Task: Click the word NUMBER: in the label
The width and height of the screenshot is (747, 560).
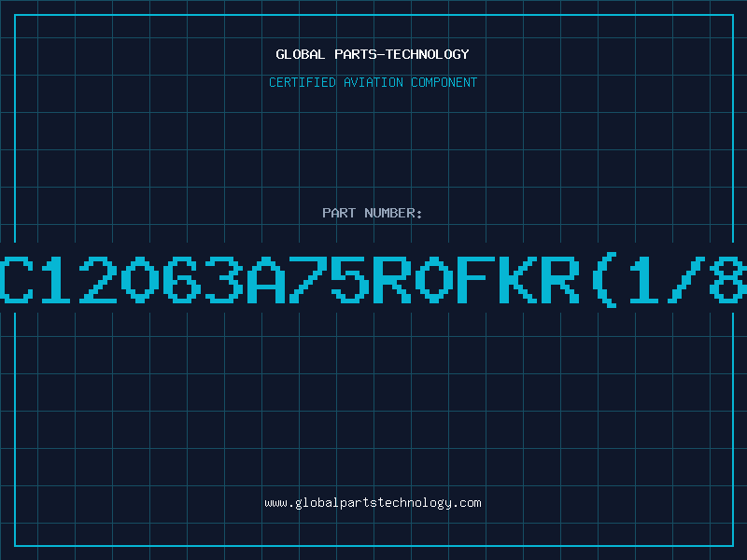Action: pos(393,213)
